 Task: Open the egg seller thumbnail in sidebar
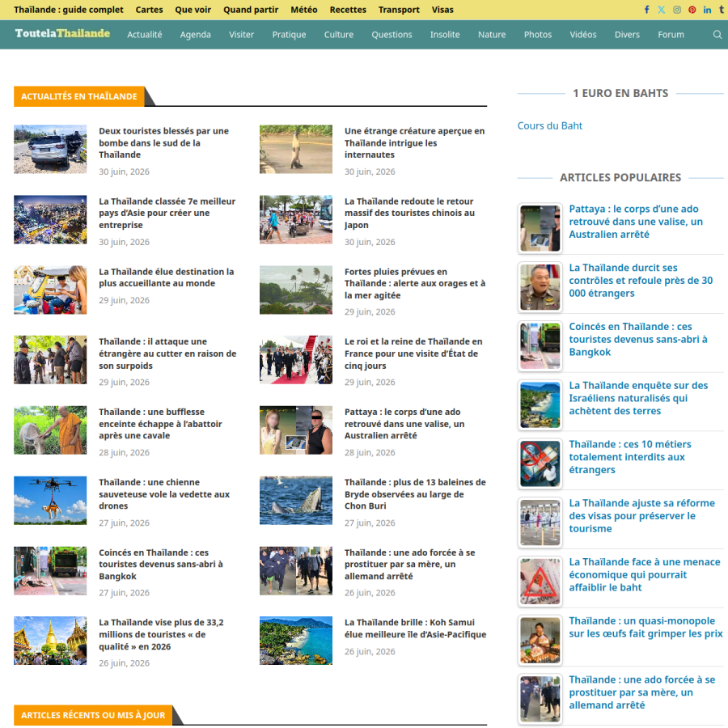click(x=540, y=641)
